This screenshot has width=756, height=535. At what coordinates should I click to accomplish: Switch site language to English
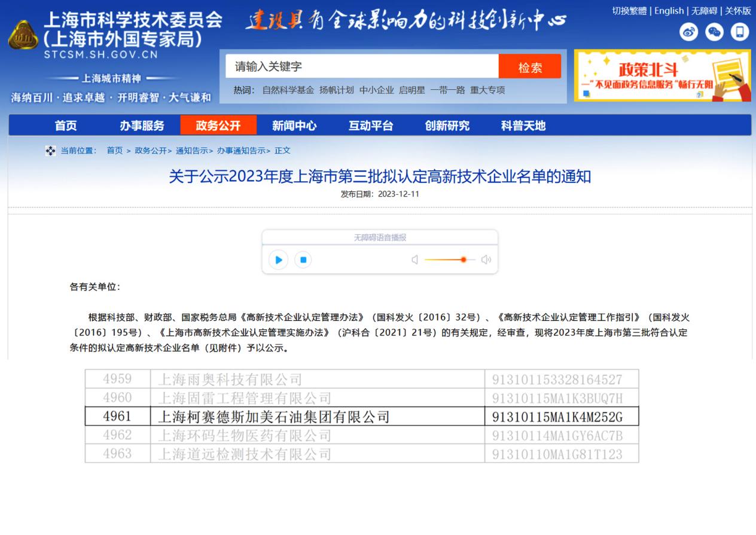(x=669, y=11)
